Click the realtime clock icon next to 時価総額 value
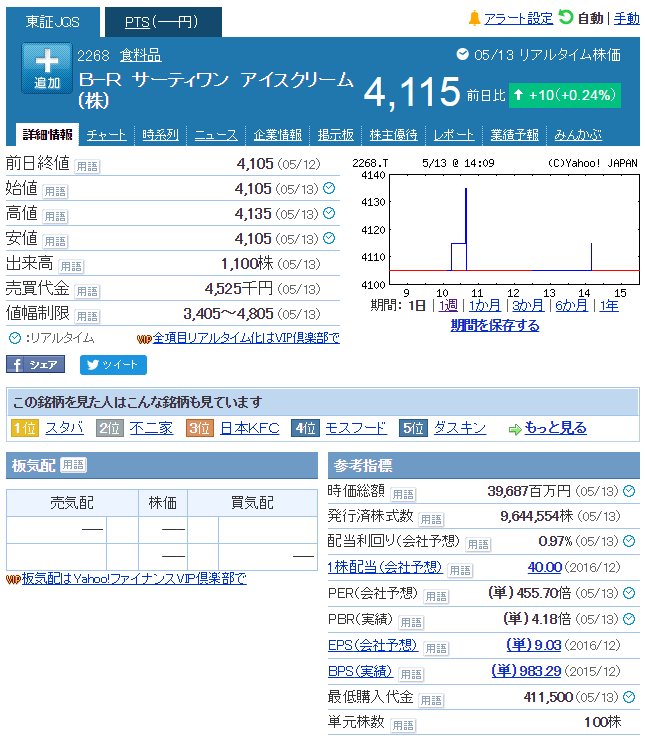The image size is (645, 740). pyautogui.click(x=629, y=491)
